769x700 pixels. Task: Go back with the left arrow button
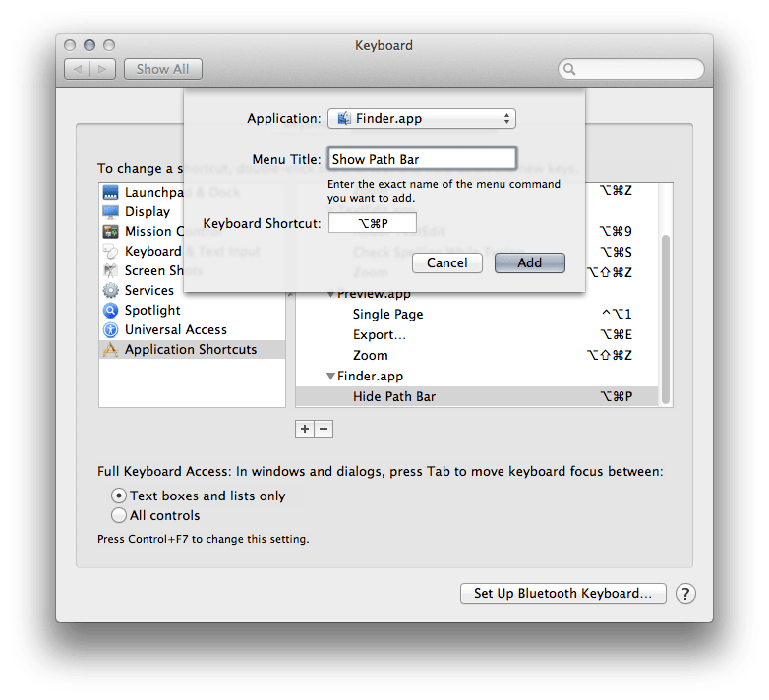pyautogui.click(x=77, y=69)
